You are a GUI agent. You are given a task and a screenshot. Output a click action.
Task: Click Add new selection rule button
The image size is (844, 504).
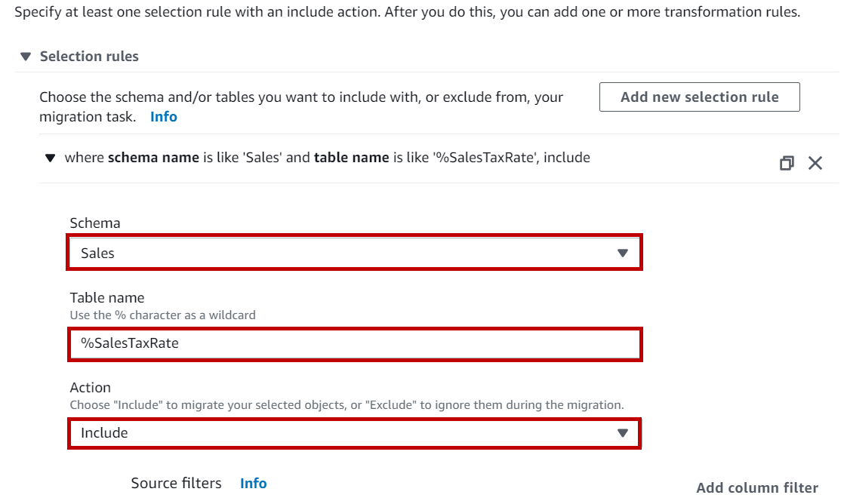699,97
